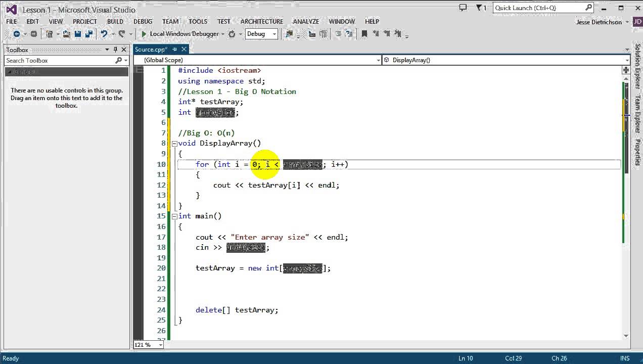Click the Clear Bookmarks icon
The height and width of the screenshot is (364, 643).
click(397, 34)
